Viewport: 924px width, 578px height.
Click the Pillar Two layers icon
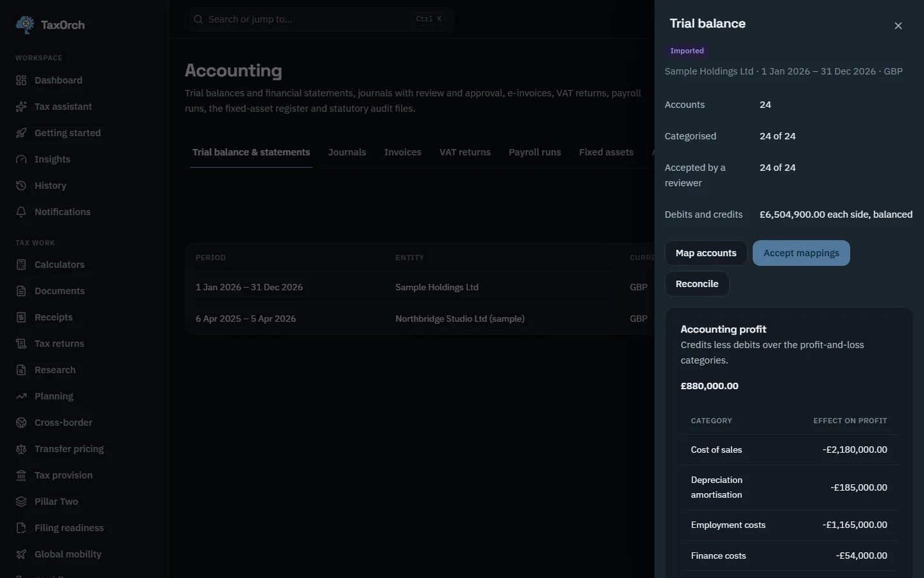point(21,502)
